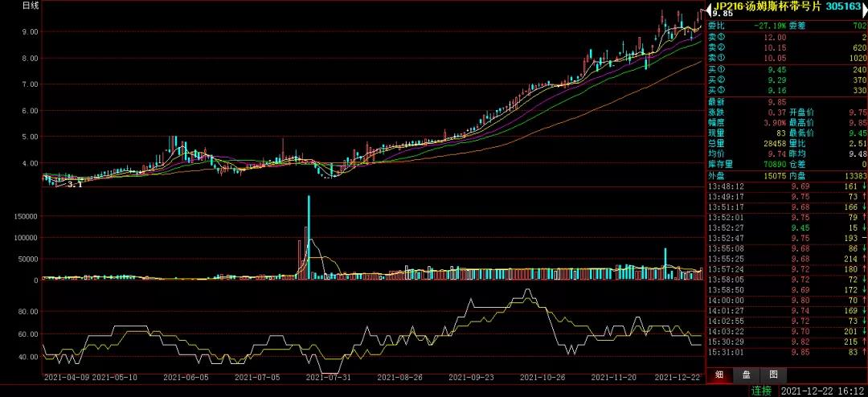Click the 连接 connection status indicator

[761, 391]
